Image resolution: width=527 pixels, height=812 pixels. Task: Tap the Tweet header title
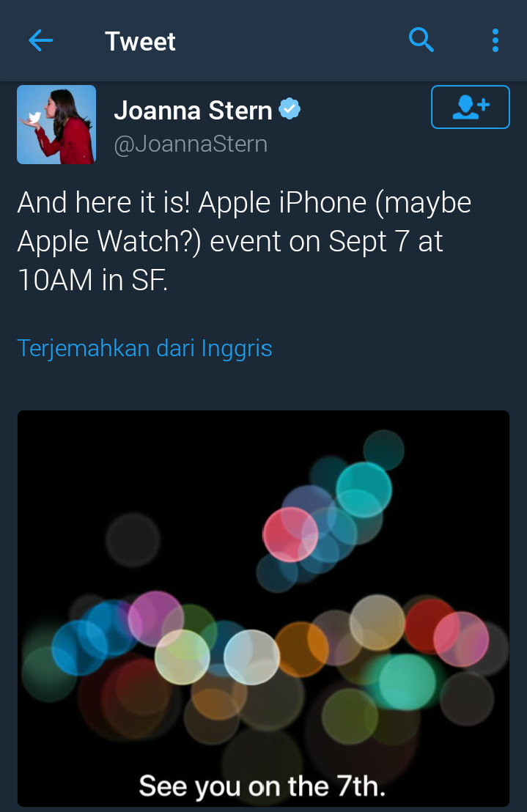[140, 41]
